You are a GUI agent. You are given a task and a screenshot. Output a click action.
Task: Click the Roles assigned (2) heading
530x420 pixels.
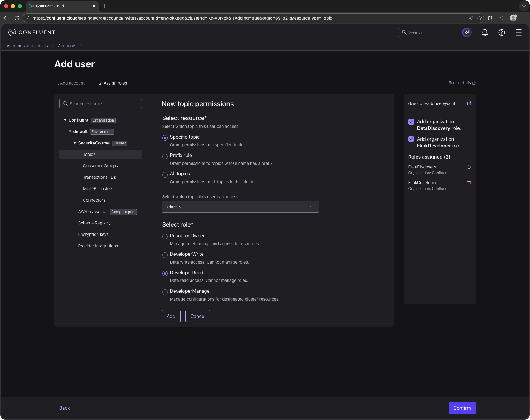pyautogui.click(x=429, y=157)
